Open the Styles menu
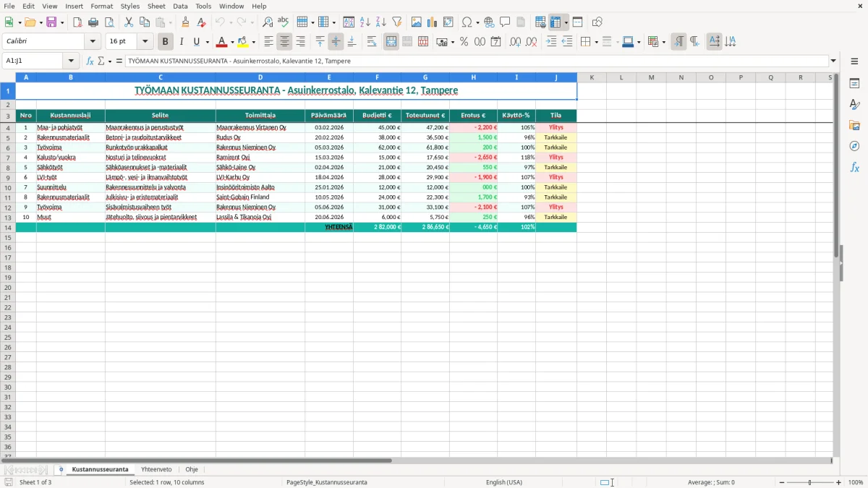The width and height of the screenshot is (868, 488). click(130, 6)
